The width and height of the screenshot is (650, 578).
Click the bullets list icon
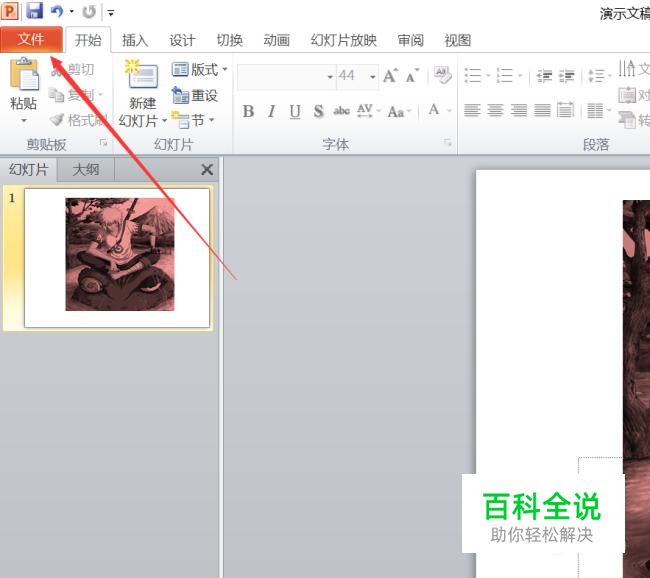[473, 76]
